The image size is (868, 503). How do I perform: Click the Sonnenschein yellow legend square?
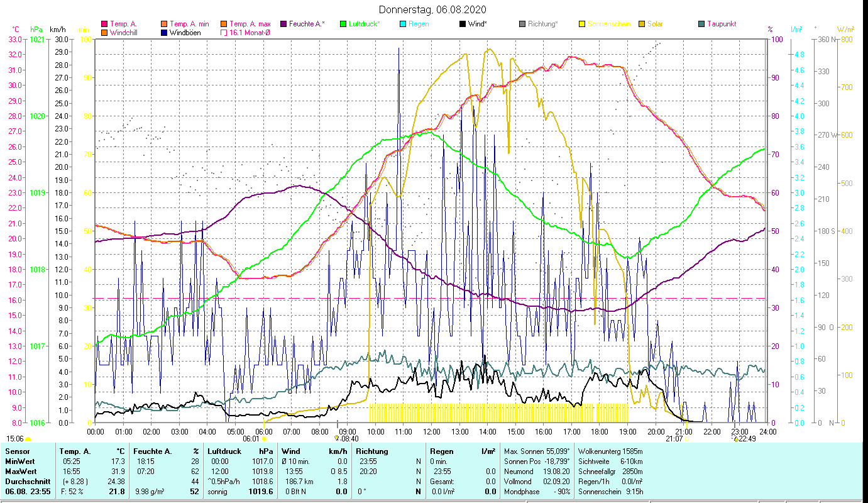[581, 24]
